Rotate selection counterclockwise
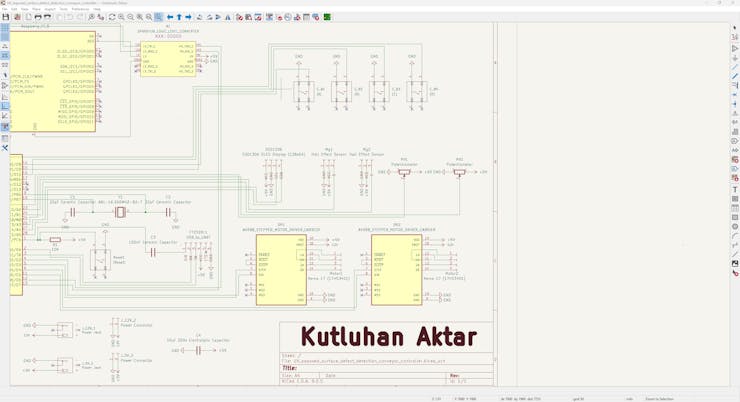The image size is (740, 402). click(200, 17)
